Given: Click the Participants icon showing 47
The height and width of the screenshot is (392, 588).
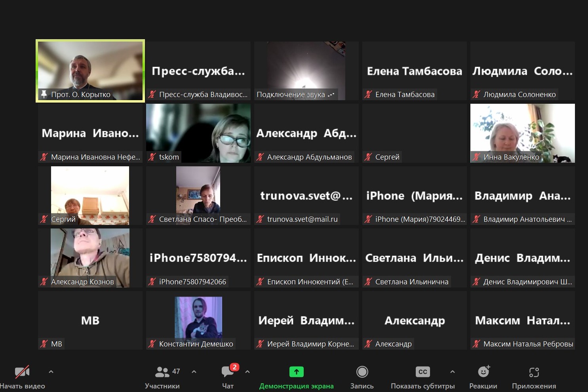Looking at the screenshot, I should click(162, 372).
